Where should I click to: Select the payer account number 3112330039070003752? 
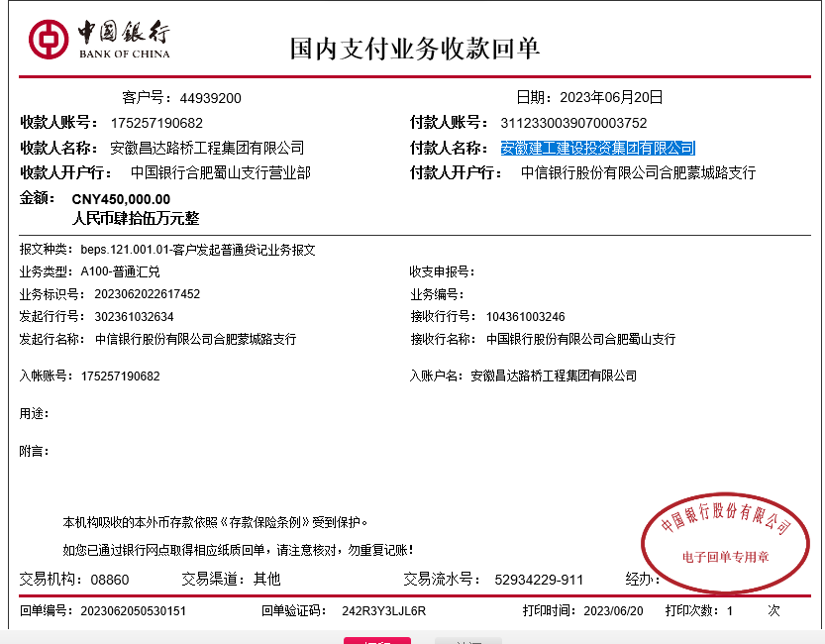(x=573, y=123)
